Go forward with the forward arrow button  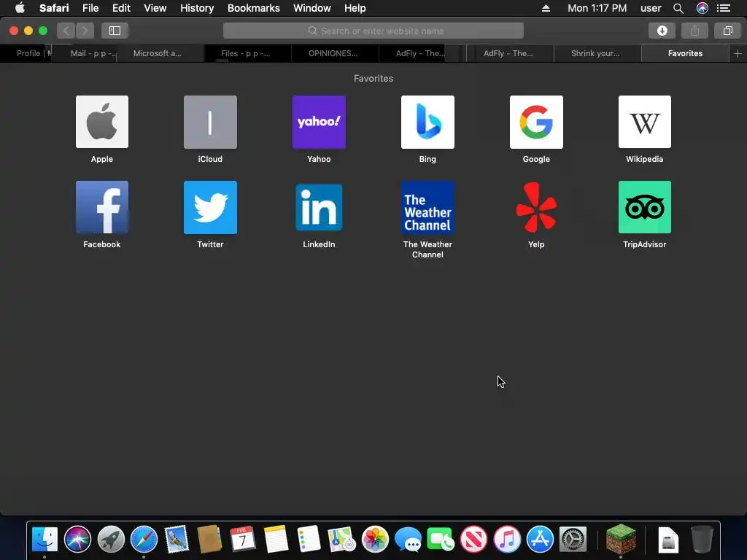click(x=85, y=31)
